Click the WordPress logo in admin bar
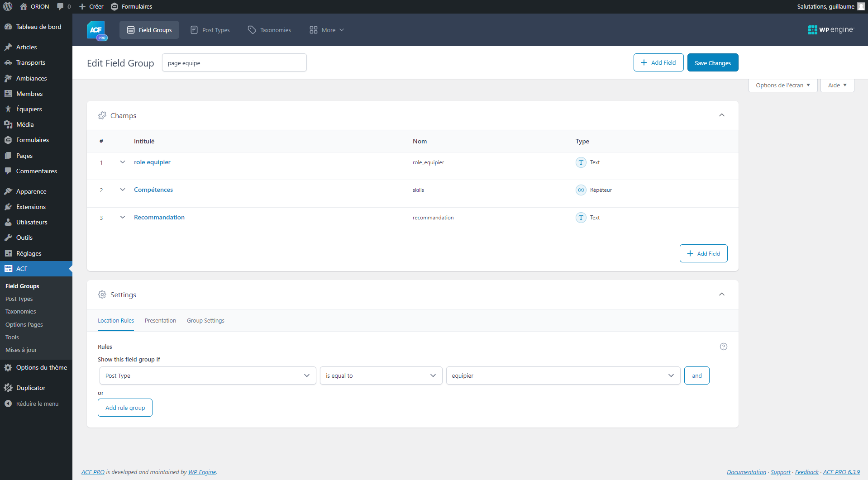868x480 pixels. coord(8,6)
